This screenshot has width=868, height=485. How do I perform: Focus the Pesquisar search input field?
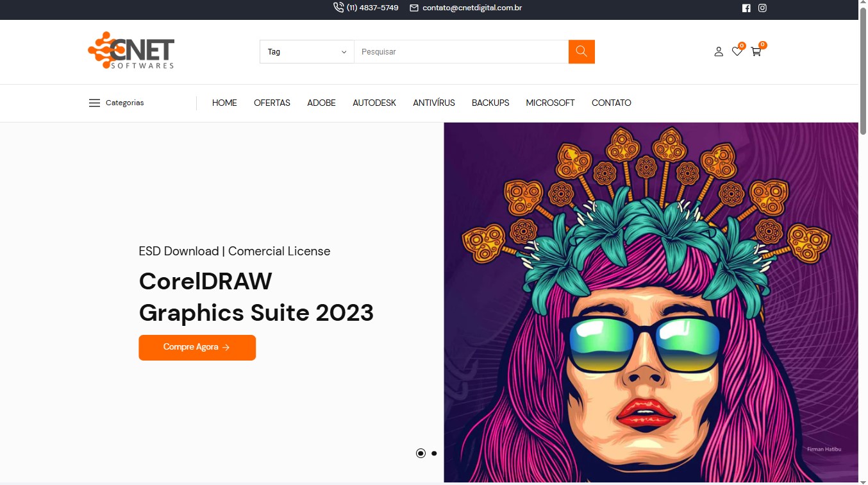click(460, 52)
